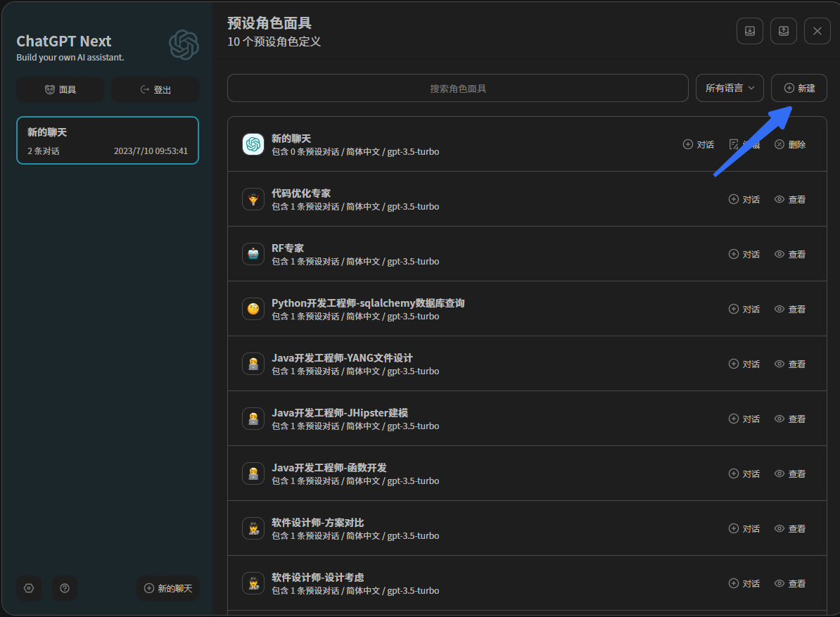This screenshot has width=840, height=617.
Task: Click 查看 eye icon for 代码优化专家
Action: click(779, 199)
